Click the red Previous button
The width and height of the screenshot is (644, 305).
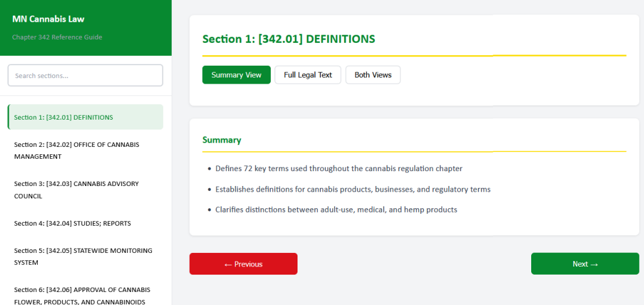243,264
